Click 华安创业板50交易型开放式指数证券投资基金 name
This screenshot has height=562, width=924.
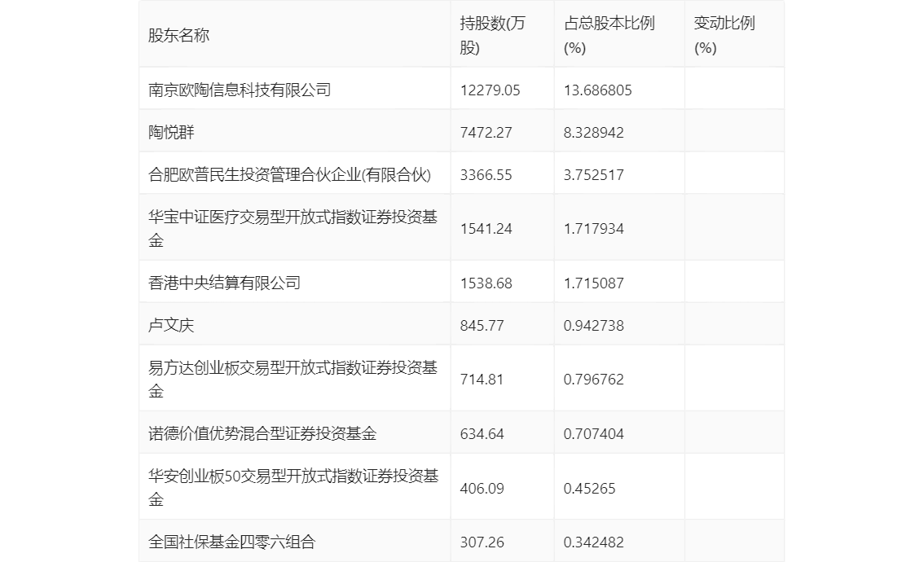click(x=293, y=489)
